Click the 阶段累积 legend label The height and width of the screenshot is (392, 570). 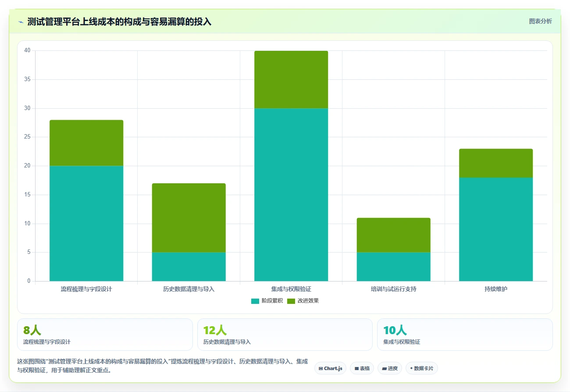272,301
